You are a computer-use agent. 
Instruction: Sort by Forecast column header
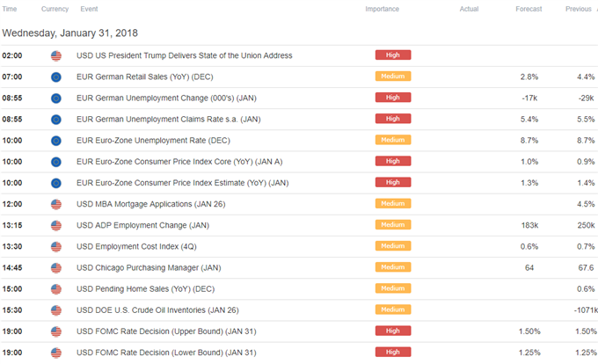coord(529,9)
